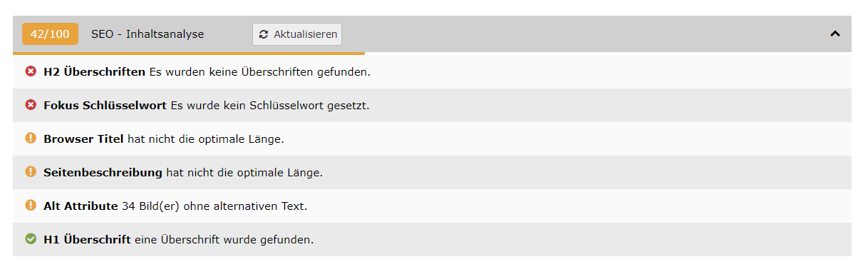
Task: Click the orange warning icon beside Seitenbeschreibung
Action: (x=31, y=172)
